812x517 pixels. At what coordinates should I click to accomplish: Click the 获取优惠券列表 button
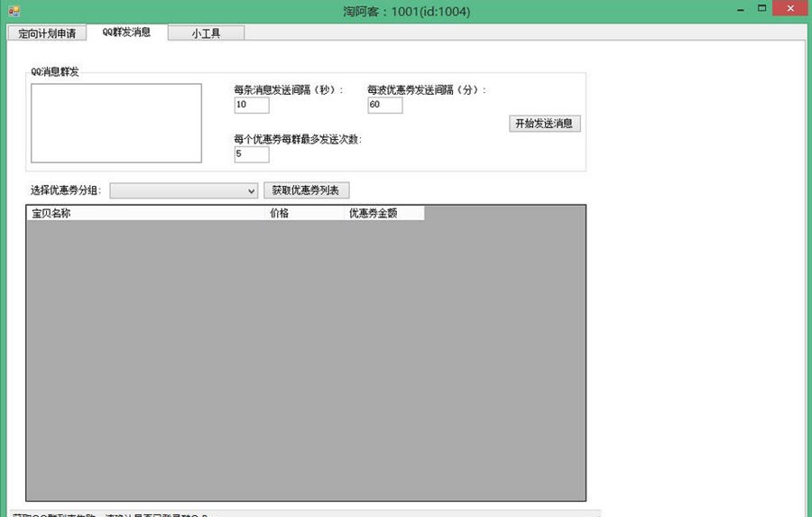point(306,190)
